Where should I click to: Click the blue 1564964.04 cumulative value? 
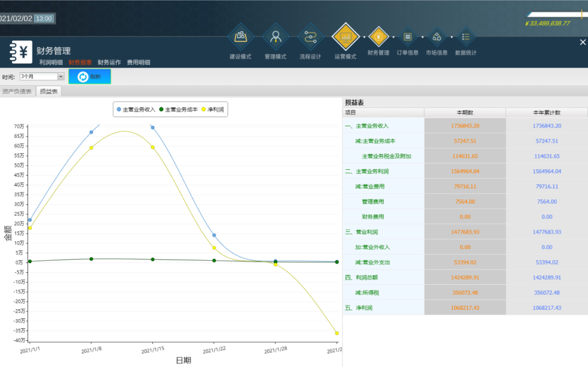tap(547, 172)
